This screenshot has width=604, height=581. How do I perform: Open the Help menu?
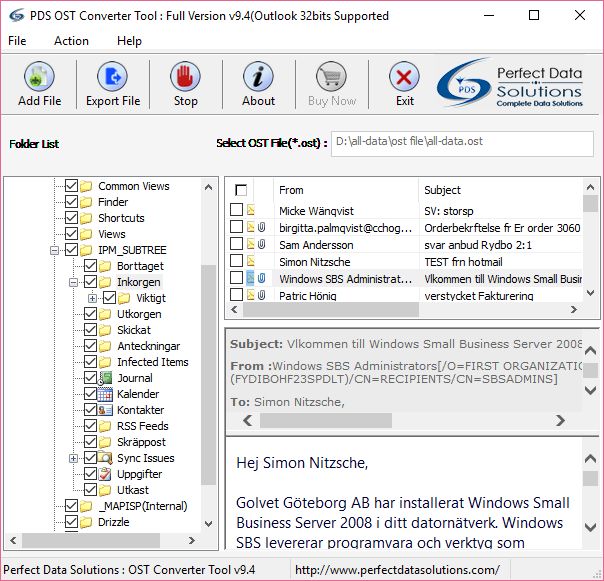129,41
